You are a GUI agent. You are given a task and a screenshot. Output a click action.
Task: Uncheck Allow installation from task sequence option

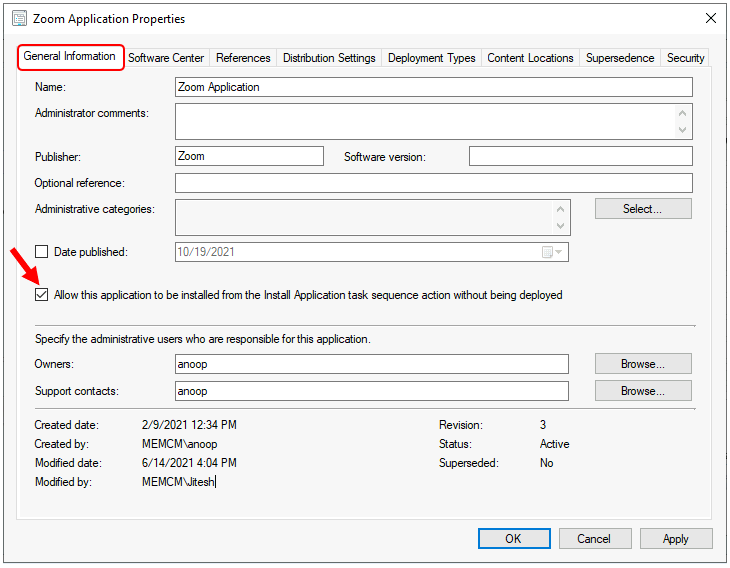[x=42, y=295]
